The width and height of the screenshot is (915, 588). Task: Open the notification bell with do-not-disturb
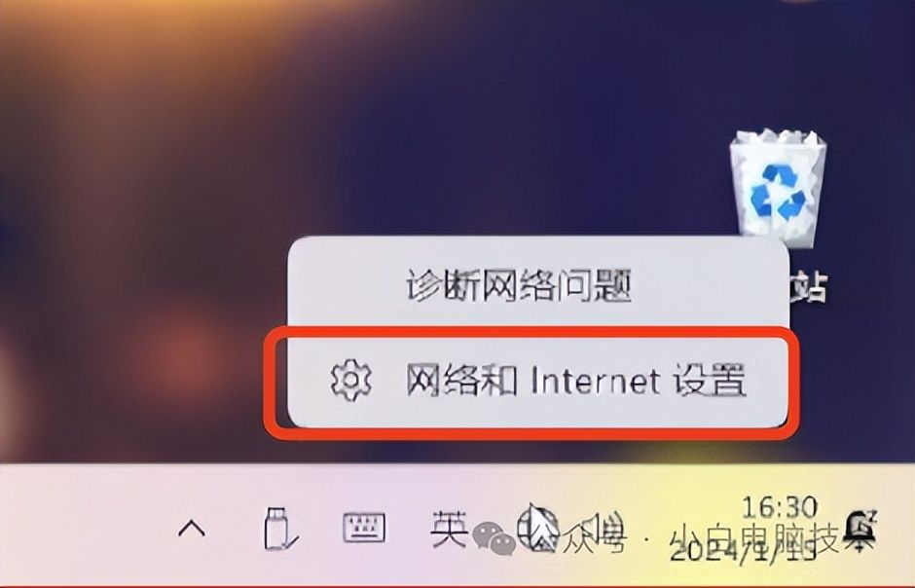point(863,528)
